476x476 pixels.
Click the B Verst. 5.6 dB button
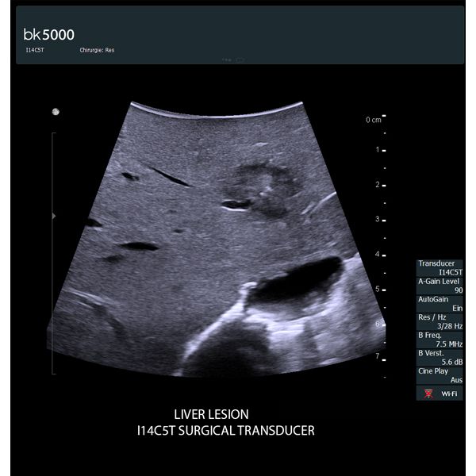(440, 358)
